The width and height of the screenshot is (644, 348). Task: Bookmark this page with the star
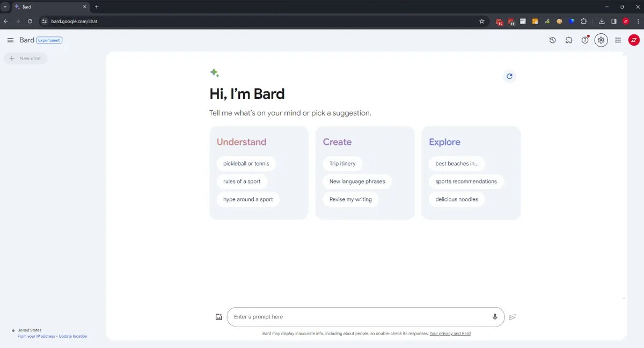pos(481,21)
